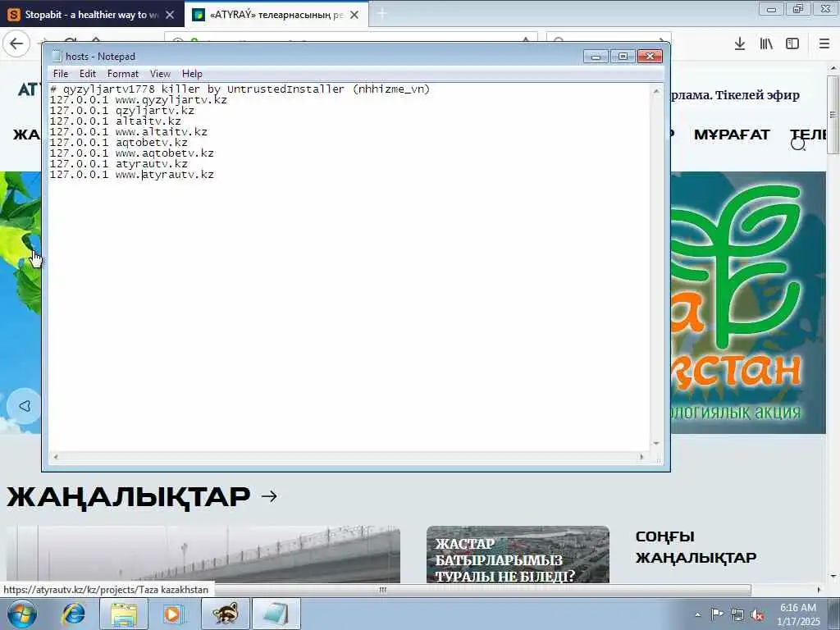Click the line '127.0.0.1 altaitv.kz' in Notepad
The height and width of the screenshot is (630, 840).
point(115,121)
